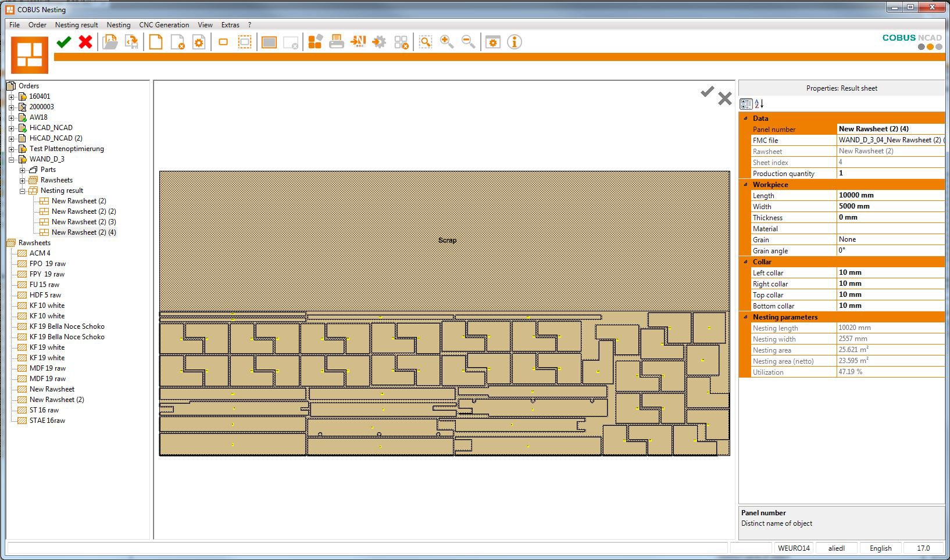Click the open folder toolbar icon
950x560 pixels.
(x=110, y=42)
